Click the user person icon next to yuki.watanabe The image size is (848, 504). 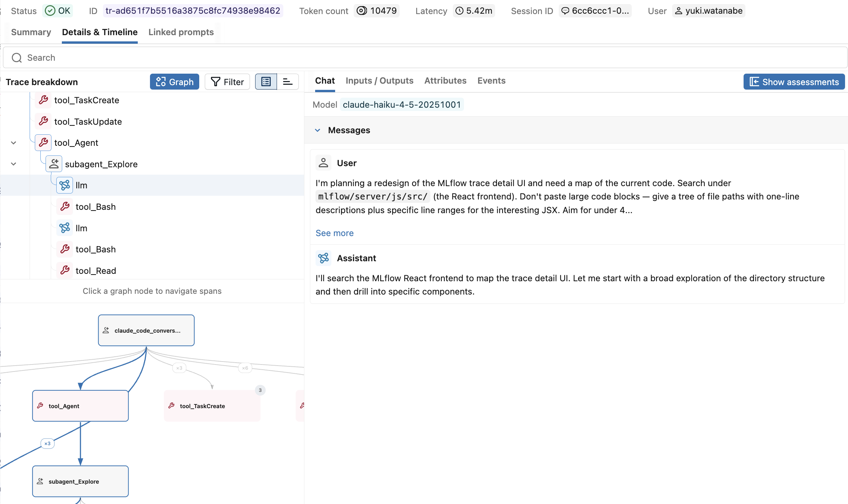(678, 11)
